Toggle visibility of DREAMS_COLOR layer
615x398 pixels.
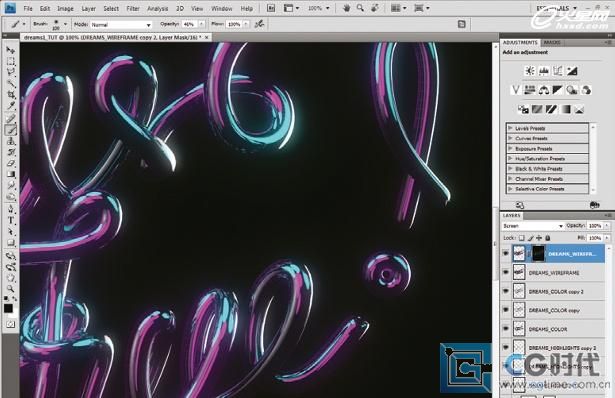tap(506, 328)
